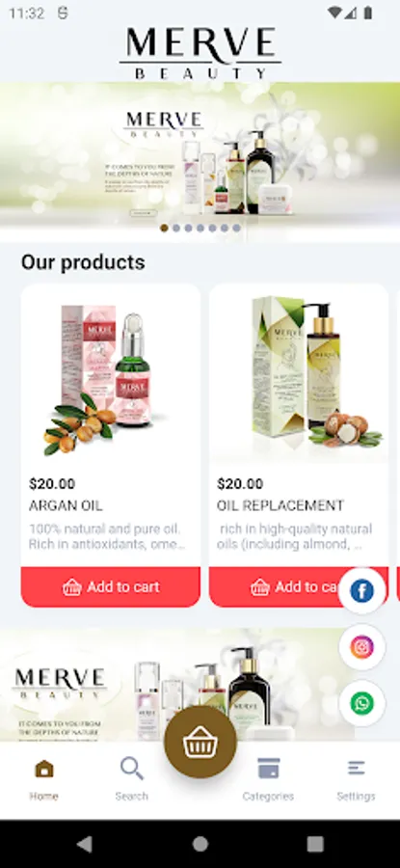400x868 pixels.
Task: Open the WhatsApp chat button
Action: tap(361, 703)
